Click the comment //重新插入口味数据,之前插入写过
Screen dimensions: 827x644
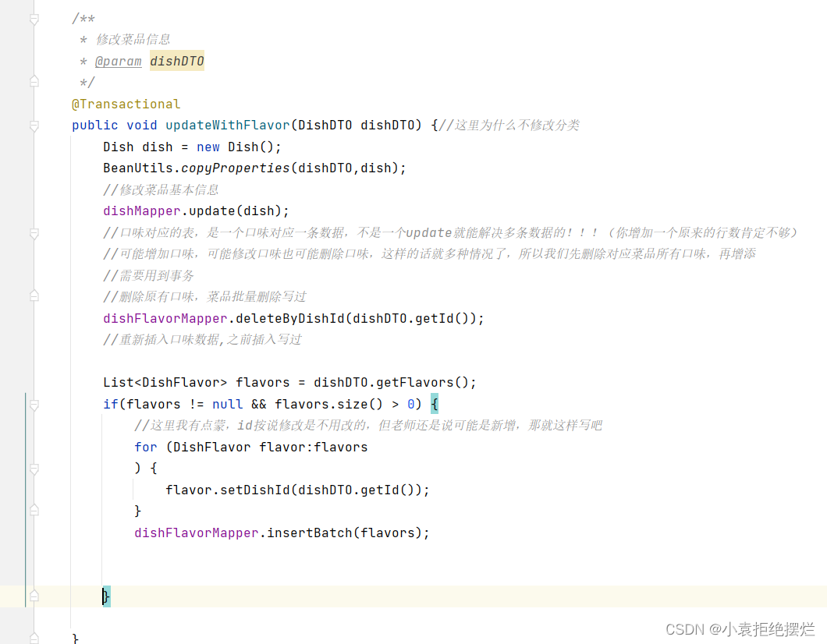point(203,339)
